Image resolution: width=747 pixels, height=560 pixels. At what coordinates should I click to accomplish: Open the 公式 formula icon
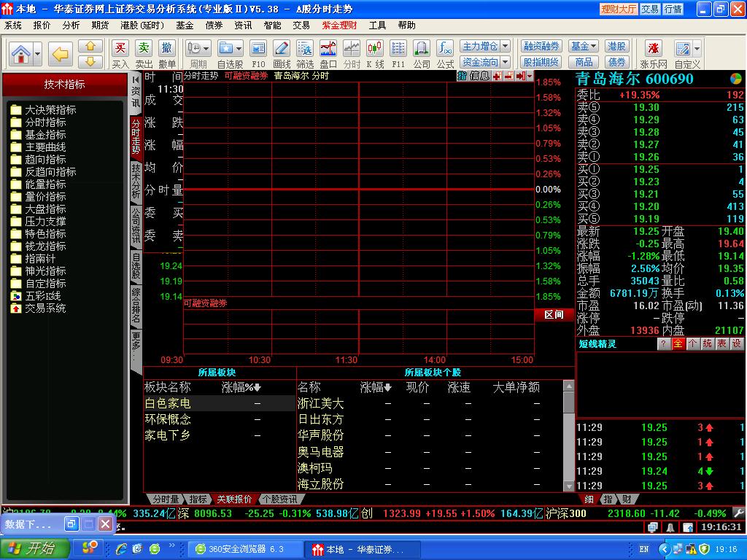445,48
